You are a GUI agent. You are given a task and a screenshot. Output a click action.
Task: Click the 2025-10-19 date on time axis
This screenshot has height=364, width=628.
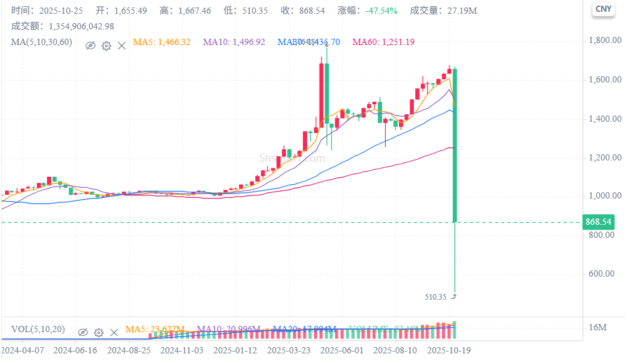(x=449, y=351)
